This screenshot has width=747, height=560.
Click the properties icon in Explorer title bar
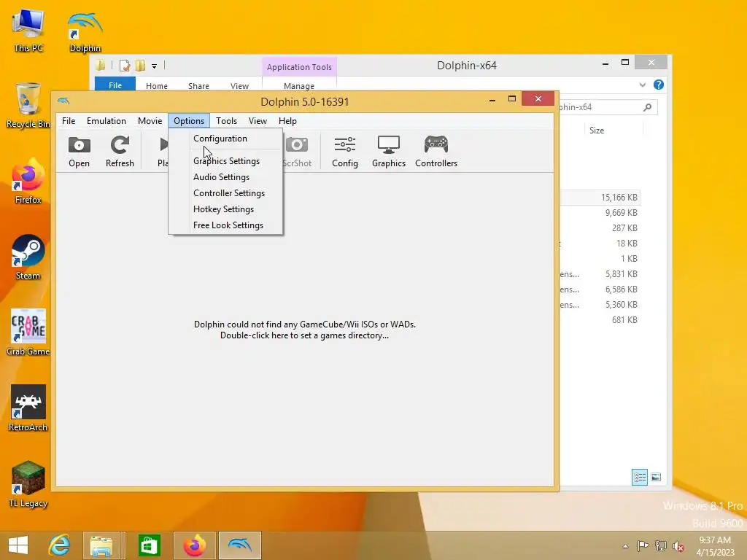[124, 66]
